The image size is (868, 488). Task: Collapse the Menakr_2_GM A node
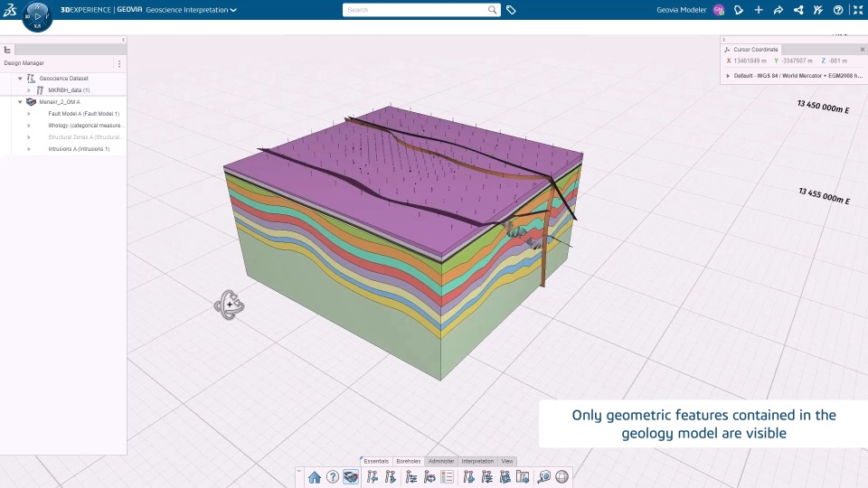[x=21, y=102]
